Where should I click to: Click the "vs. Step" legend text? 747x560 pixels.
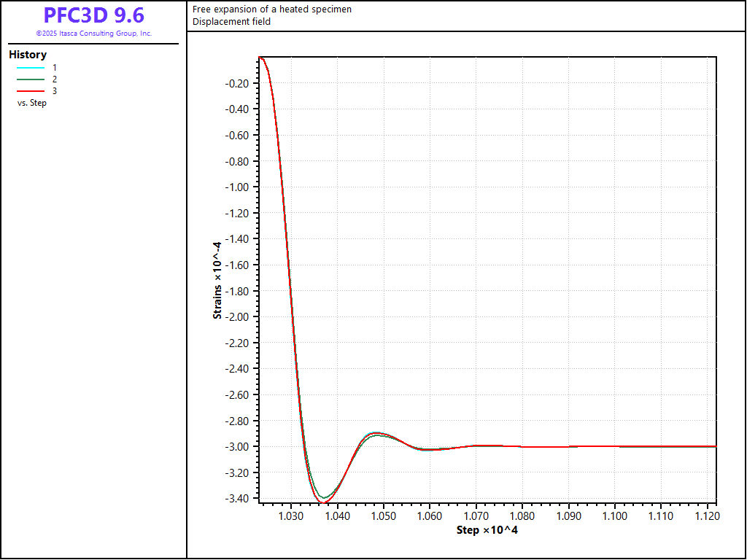32,103
